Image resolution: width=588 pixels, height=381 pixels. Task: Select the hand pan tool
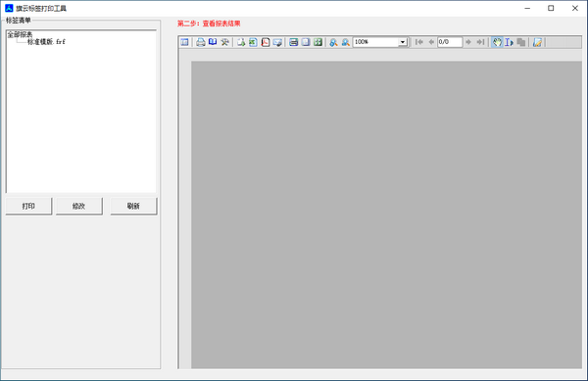tap(497, 42)
